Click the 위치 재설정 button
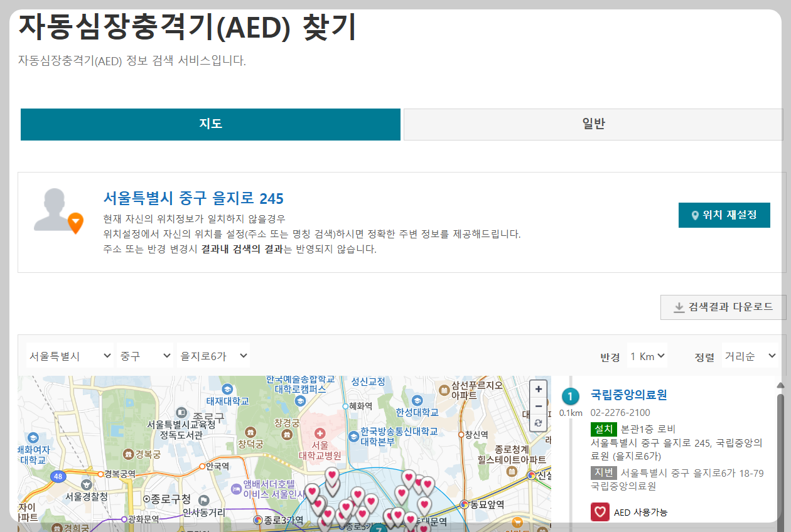Viewport: 791px width, 532px height. pyautogui.click(x=724, y=215)
